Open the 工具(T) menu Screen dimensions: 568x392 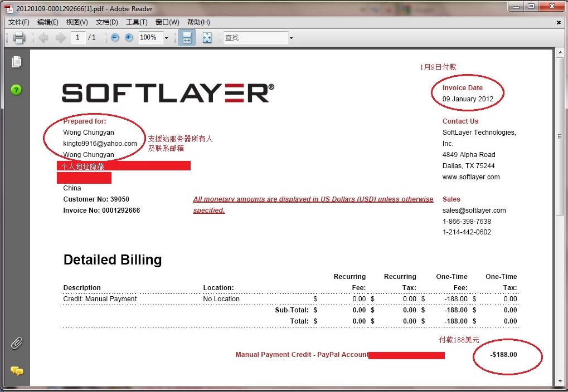(x=137, y=22)
